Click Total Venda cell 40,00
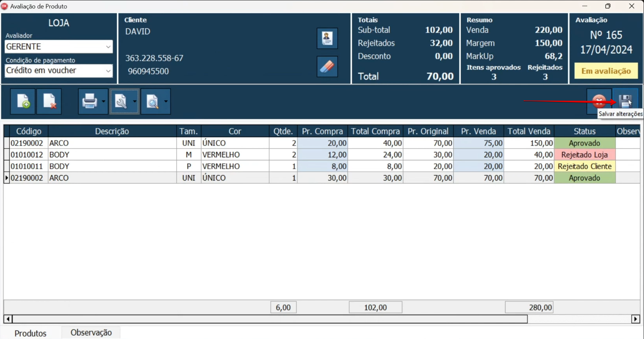This screenshot has width=644, height=339. [x=529, y=155]
